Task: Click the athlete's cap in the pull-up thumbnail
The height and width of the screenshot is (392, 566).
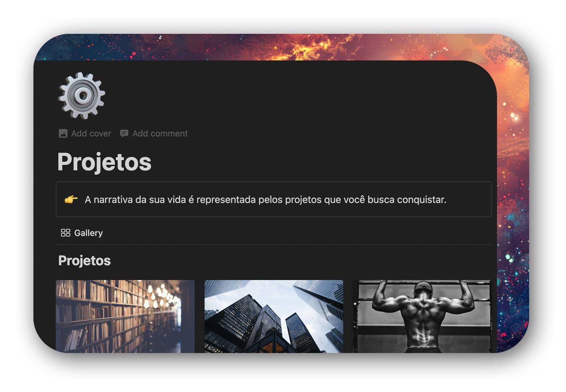Action: click(423, 286)
